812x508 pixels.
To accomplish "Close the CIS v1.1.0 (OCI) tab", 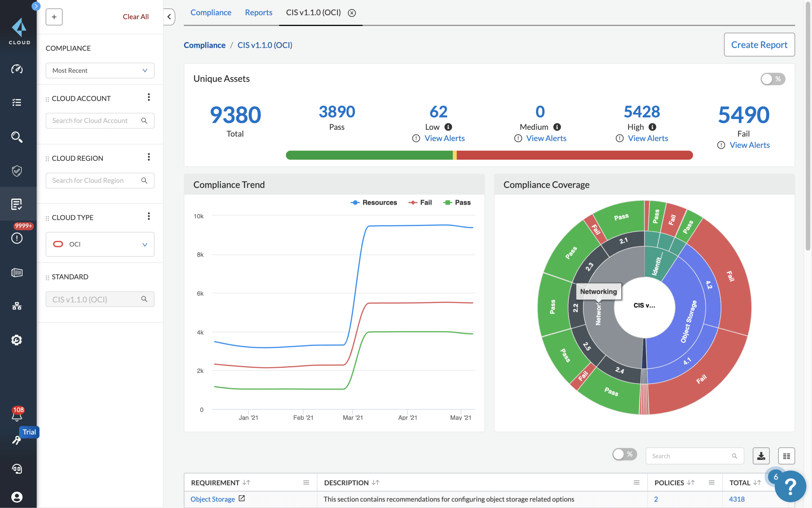I will [x=352, y=13].
